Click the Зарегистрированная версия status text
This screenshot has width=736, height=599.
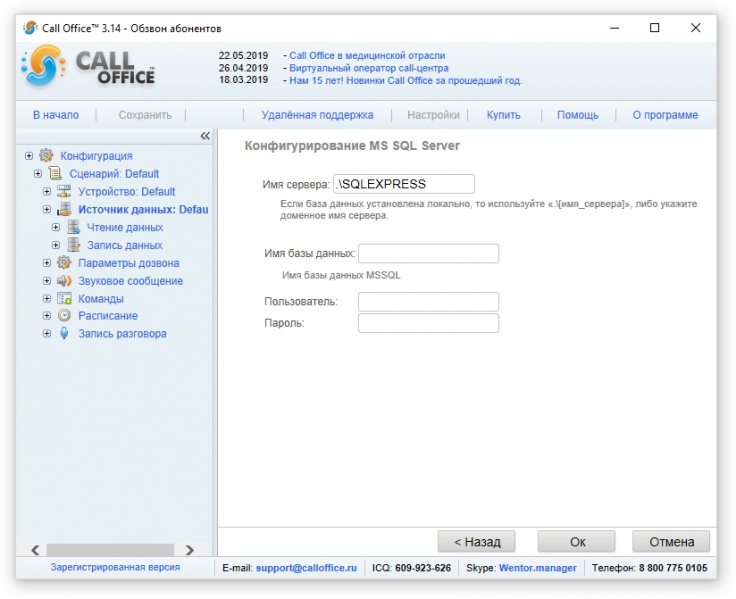coord(115,567)
